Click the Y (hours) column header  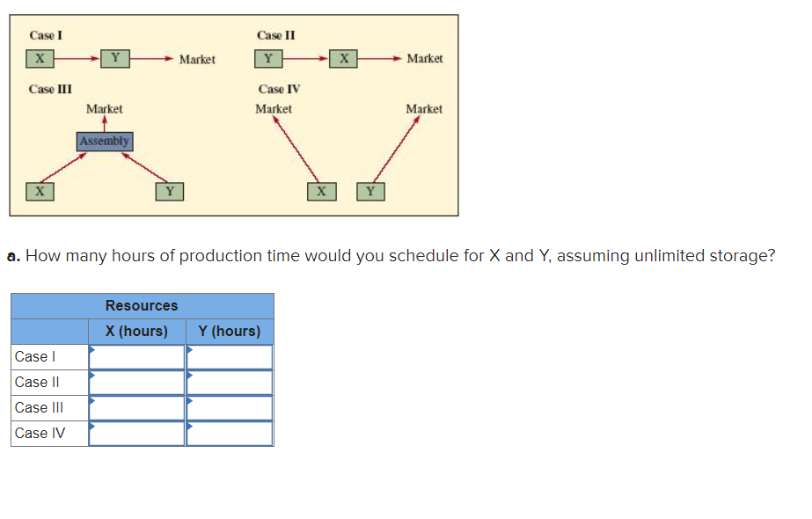[229, 330]
